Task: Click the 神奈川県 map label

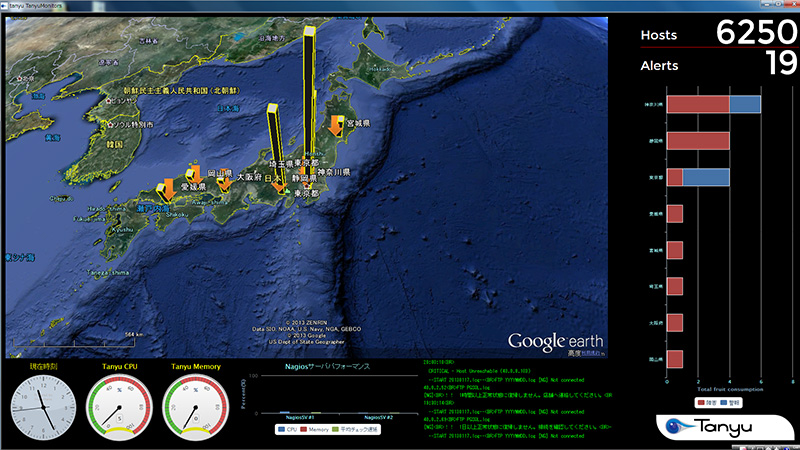Action: pos(334,172)
